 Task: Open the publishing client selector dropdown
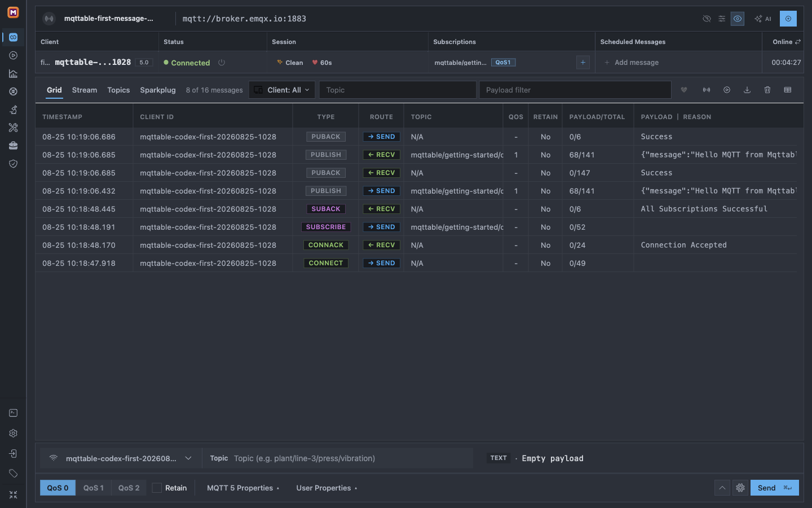point(121,458)
